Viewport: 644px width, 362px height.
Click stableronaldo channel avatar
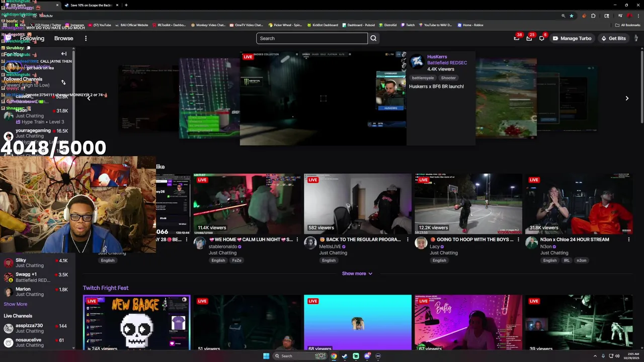200,243
